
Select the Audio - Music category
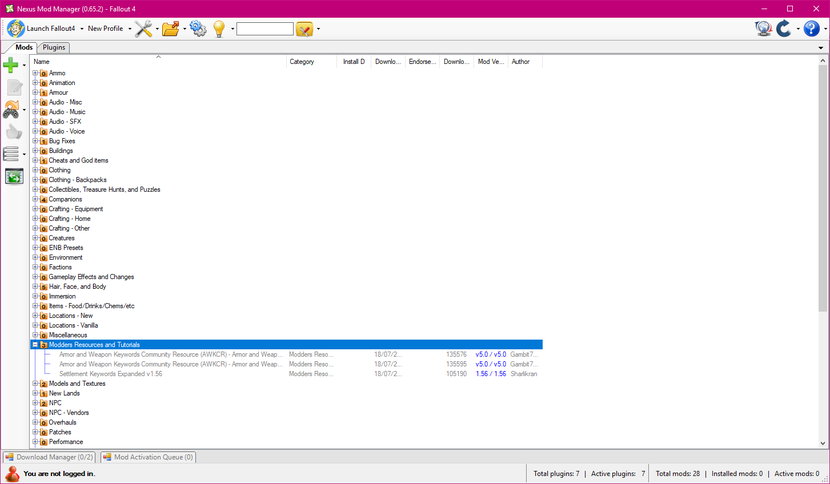pos(67,112)
